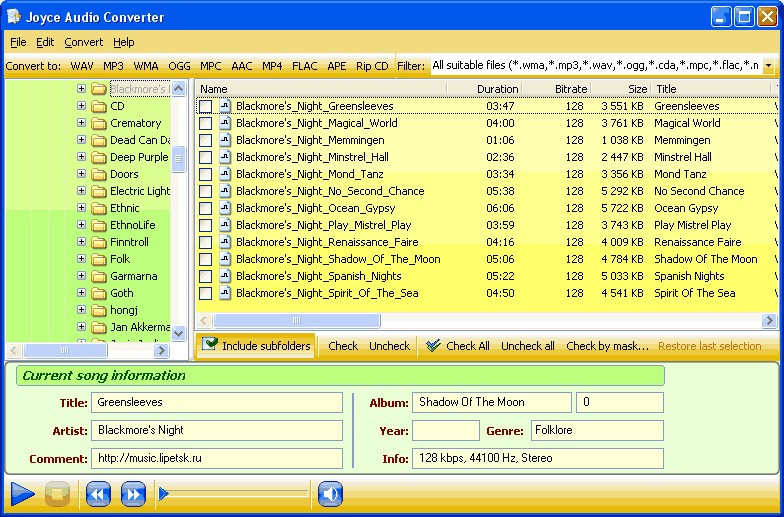Click the Title field containing Greensleeves
Screen dimensions: 784x517
217,402
